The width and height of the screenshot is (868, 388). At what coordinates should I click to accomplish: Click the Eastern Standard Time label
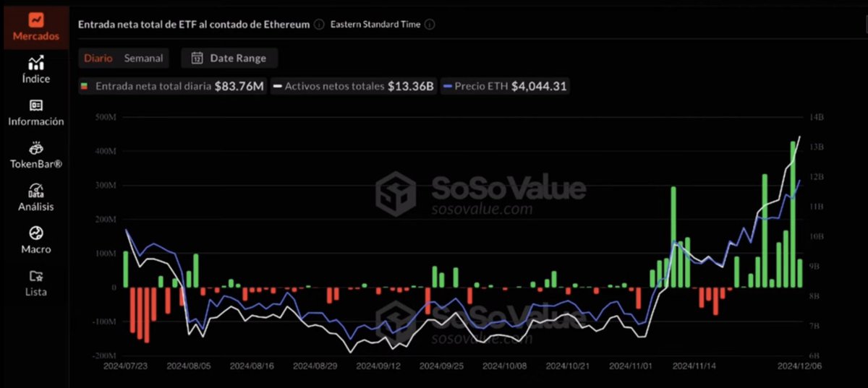pyautogui.click(x=375, y=24)
